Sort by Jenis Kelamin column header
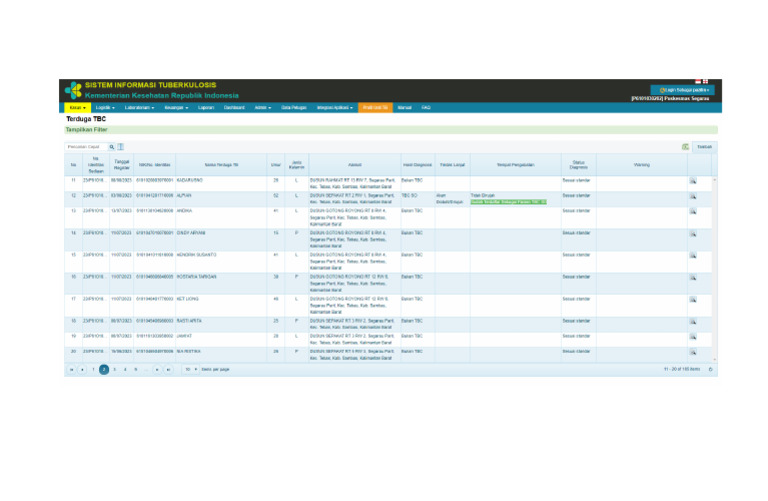 (297, 165)
